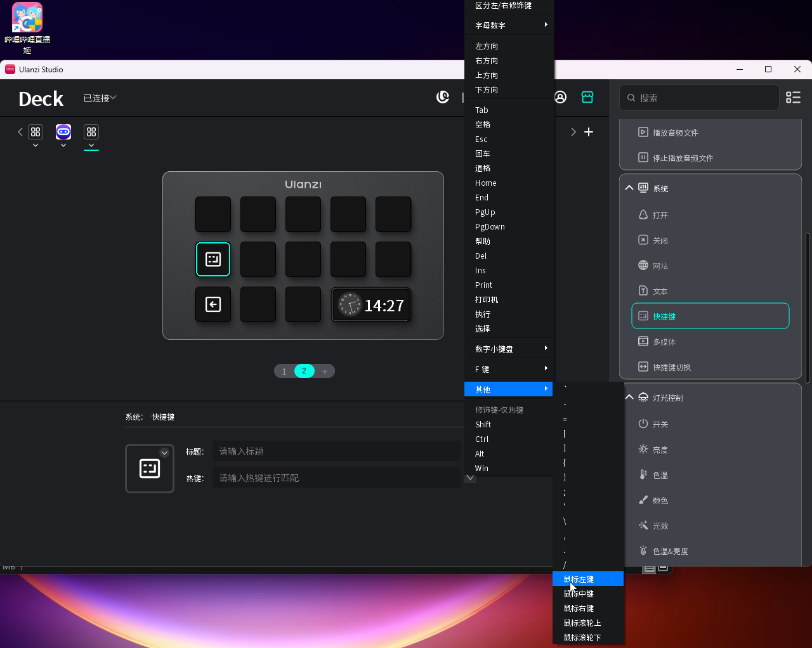Collapse the 系统 category section

click(629, 188)
